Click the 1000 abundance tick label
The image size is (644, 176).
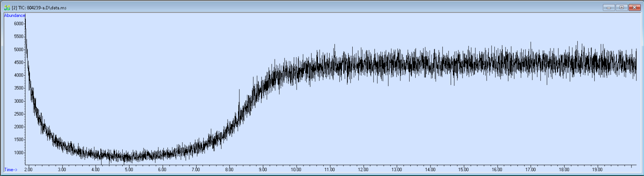19,153
